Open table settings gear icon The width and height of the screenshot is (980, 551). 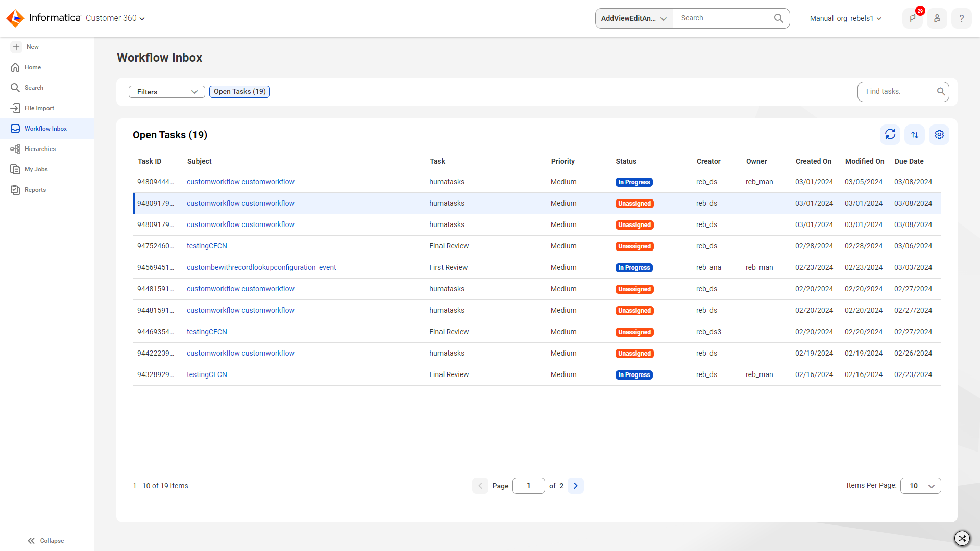939,135
